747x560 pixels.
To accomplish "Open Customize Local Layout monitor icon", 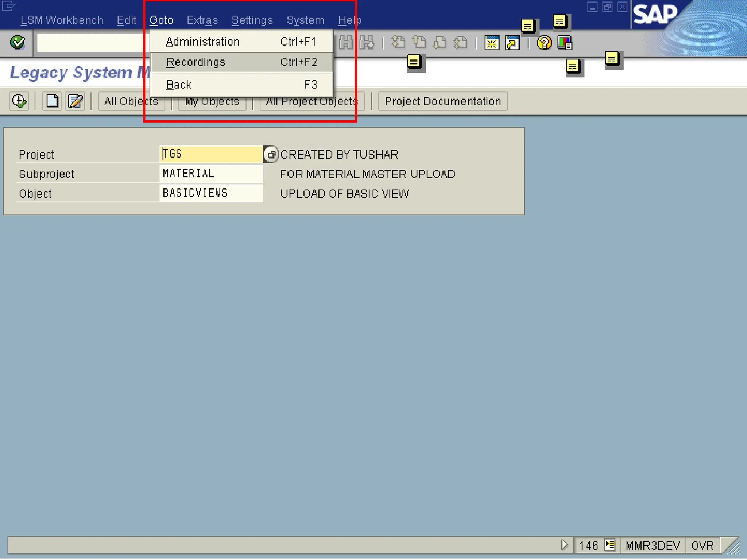I will point(565,43).
